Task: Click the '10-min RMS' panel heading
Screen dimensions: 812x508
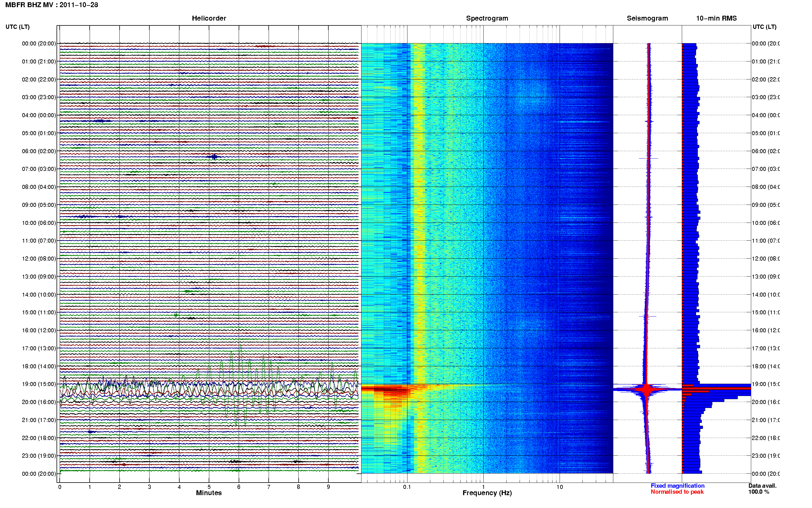Action: coord(716,19)
